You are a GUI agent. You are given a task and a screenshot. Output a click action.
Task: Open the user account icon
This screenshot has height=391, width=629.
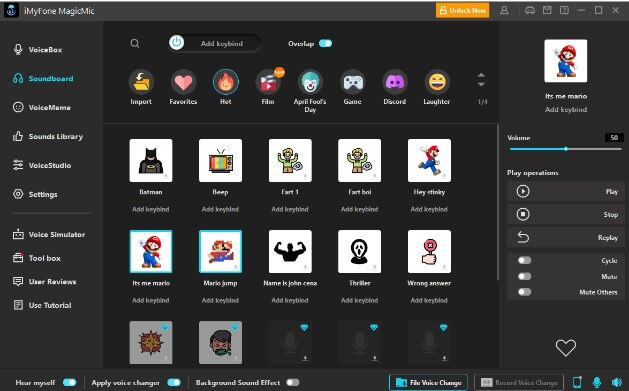pyautogui.click(x=504, y=10)
